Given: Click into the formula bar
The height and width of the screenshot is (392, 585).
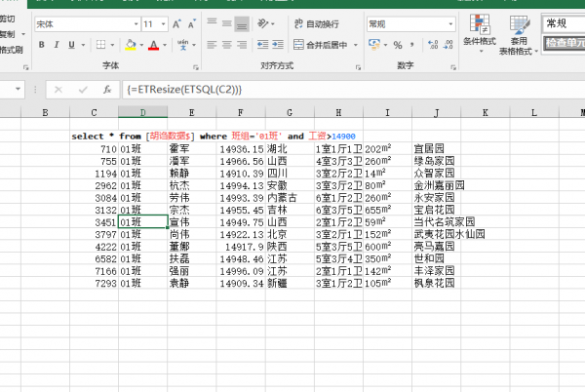Looking at the screenshot, I should pos(353,90).
